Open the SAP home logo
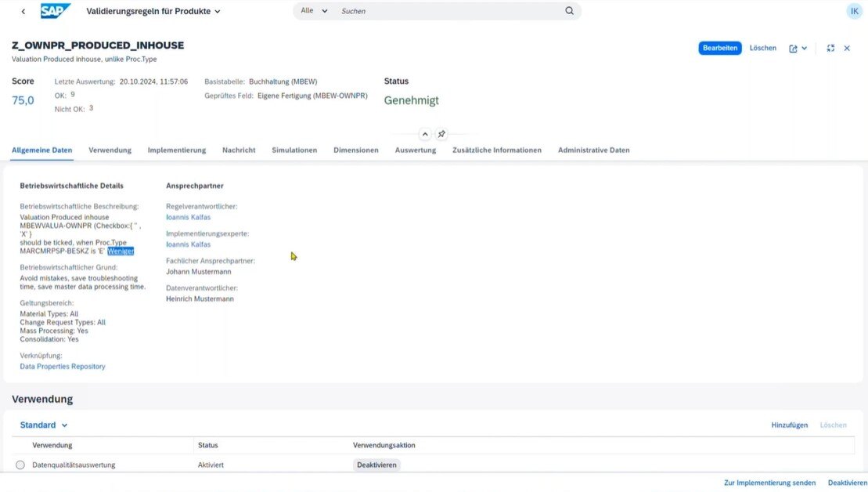 click(55, 11)
